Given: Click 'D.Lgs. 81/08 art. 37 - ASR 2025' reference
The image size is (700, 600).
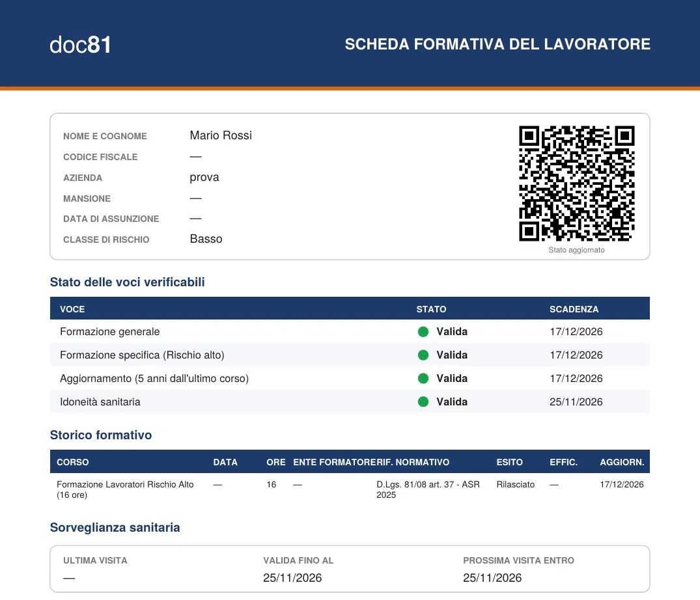Looking at the screenshot, I should tap(428, 489).
